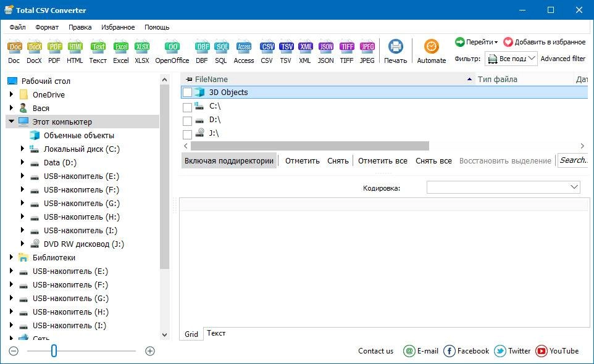Screen dimensions: 594x364
Task: Click Добавить в избранное heart icon
Action: coord(508,42)
